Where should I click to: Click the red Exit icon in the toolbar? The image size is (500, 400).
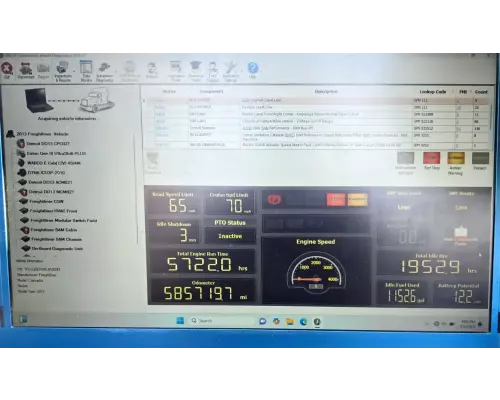pos(7,71)
